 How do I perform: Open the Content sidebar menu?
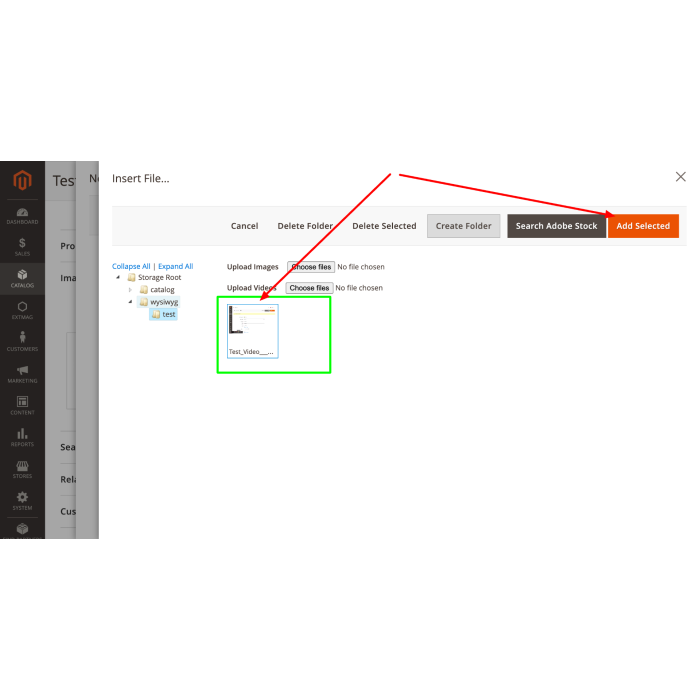[22, 406]
